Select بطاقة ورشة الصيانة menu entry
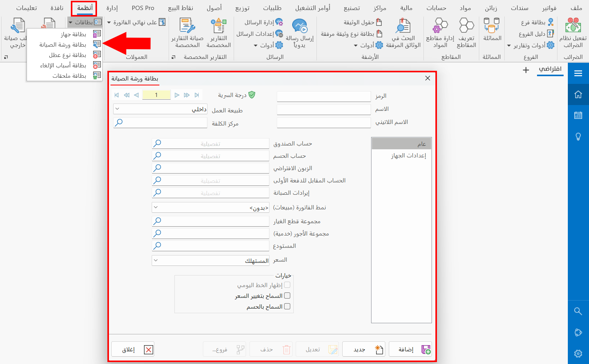This screenshot has height=364, width=589. tap(65, 45)
